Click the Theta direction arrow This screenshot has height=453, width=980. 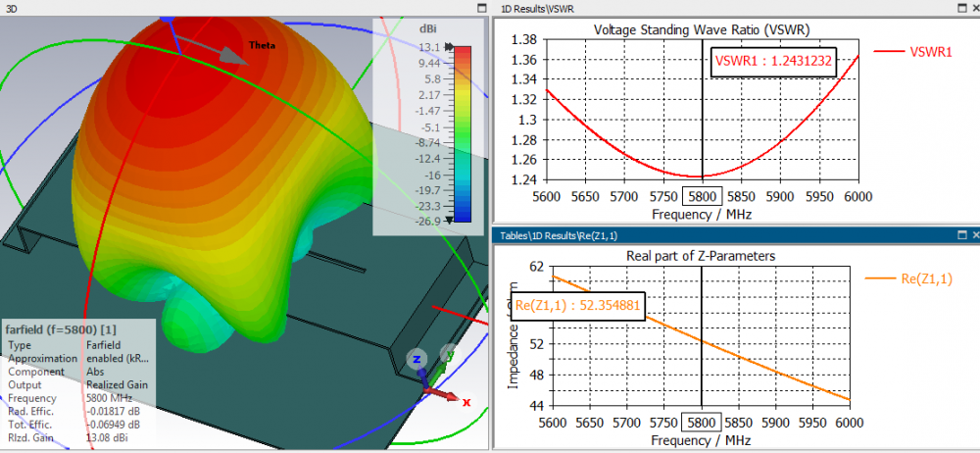tap(235, 55)
